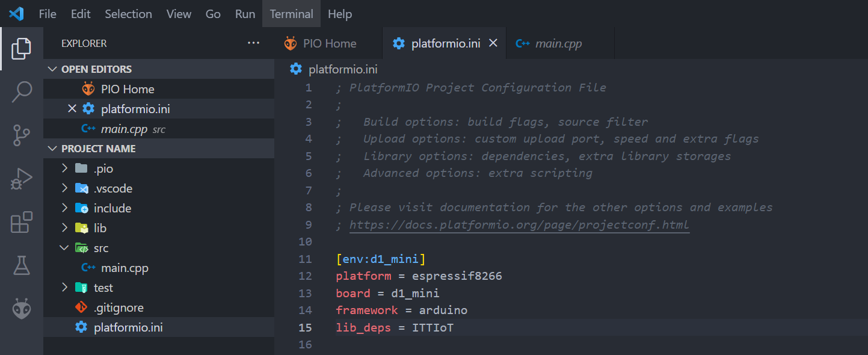This screenshot has width=868, height=355.
Task: Open .gitignore in the file tree
Action: tap(119, 307)
